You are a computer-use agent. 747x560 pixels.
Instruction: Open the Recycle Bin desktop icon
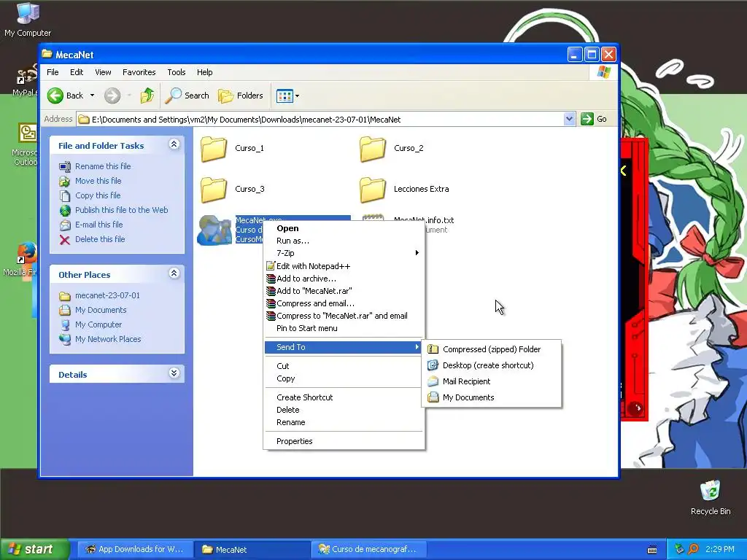pyautogui.click(x=711, y=497)
